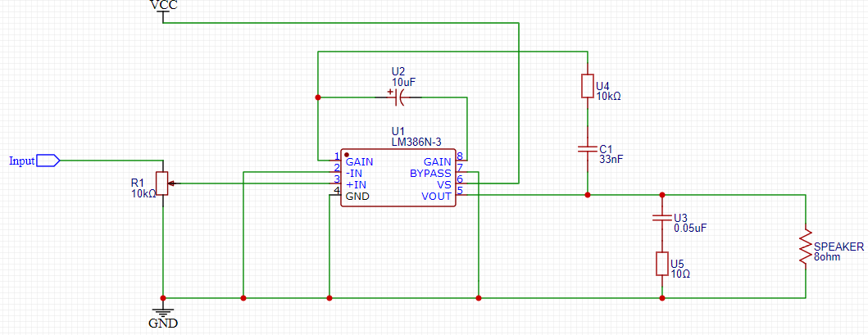This screenshot has height=335, width=868.
Task: Click the '-IN' pin label
Action: tap(354, 174)
